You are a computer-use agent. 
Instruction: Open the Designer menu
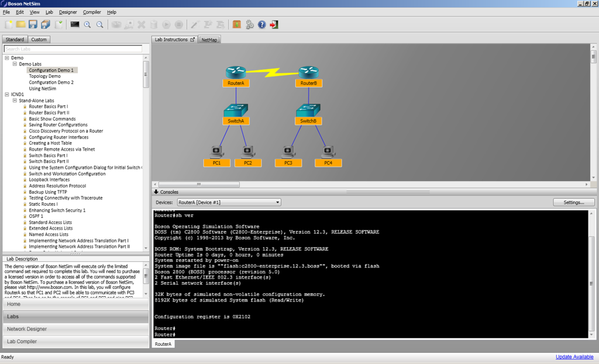coord(68,12)
